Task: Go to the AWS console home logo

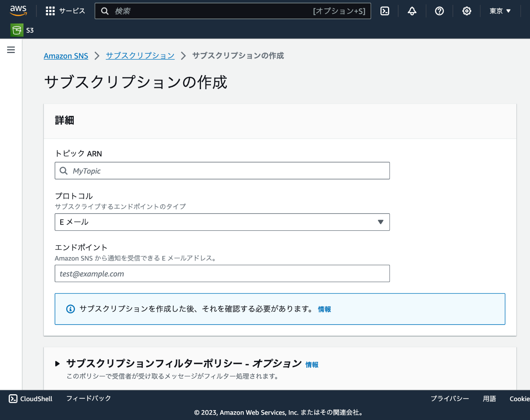Action: [18, 11]
